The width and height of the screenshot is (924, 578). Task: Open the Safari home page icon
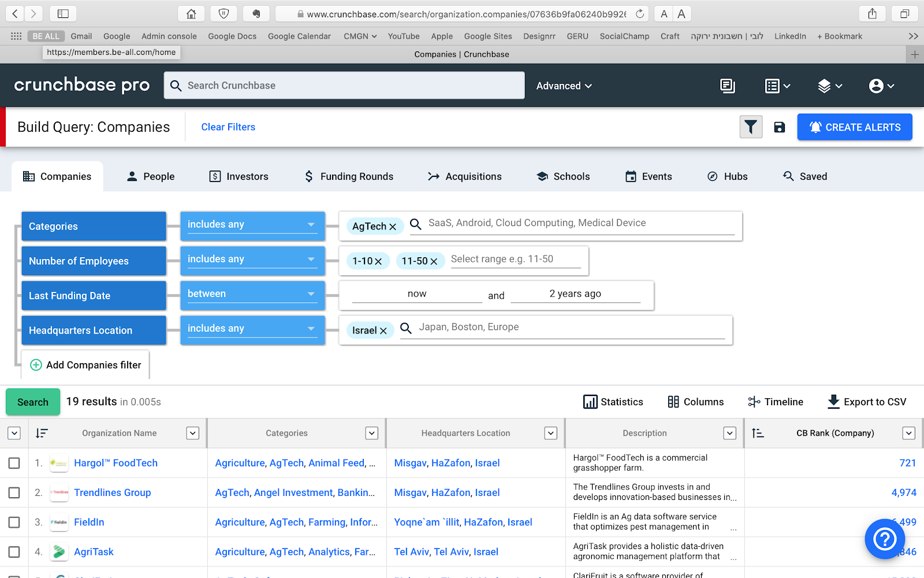pyautogui.click(x=191, y=13)
